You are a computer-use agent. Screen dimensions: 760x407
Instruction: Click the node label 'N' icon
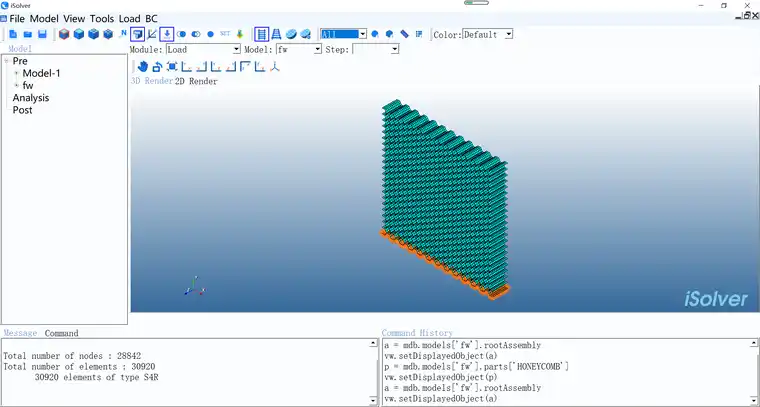123,33
